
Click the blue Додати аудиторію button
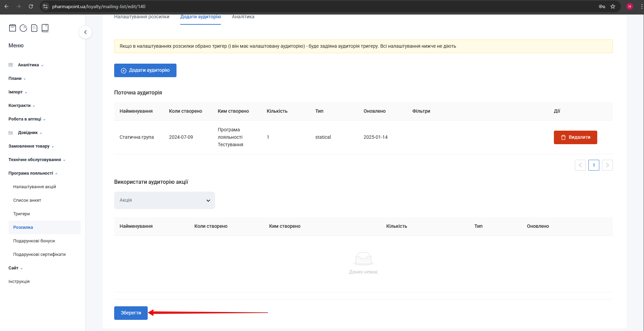(x=145, y=70)
